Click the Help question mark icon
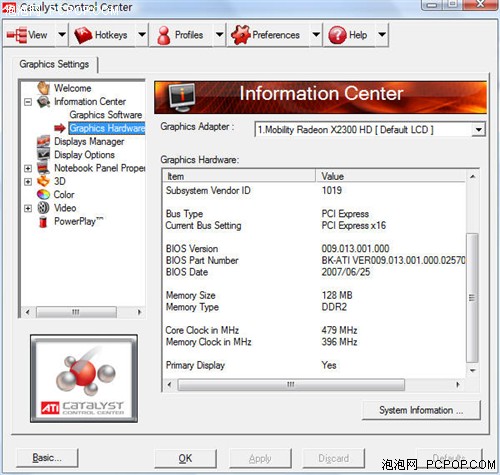 (x=337, y=35)
